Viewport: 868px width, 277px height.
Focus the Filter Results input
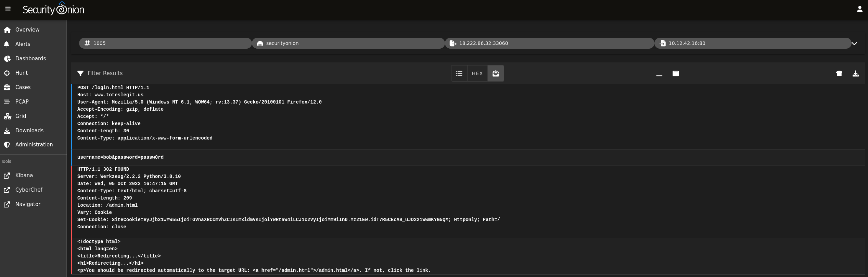coord(195,73)
